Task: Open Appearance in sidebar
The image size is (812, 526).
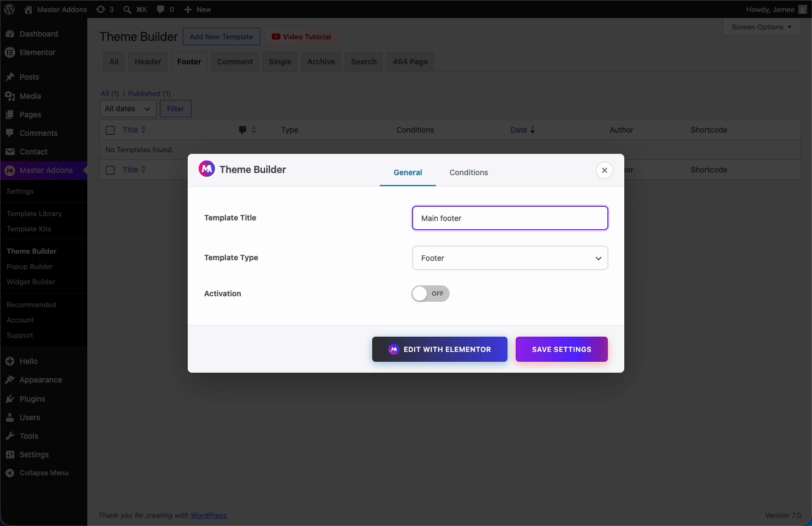Action: 44,380
